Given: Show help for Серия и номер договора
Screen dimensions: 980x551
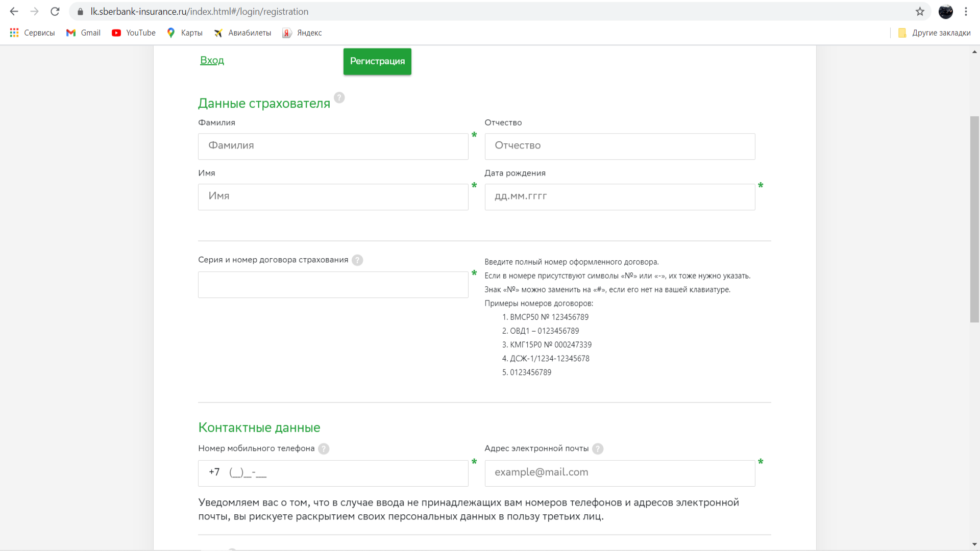Looking at the screenshot, I should tap(357, 260).
